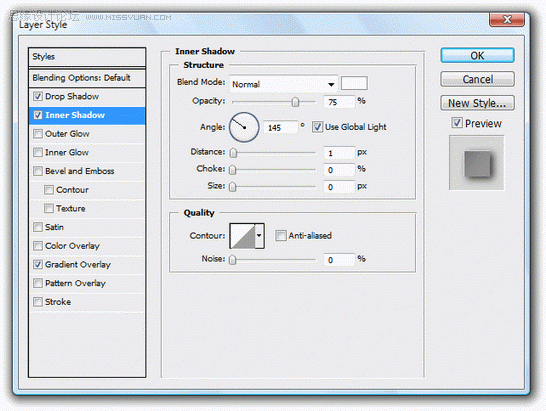
Task: Expand the contour picker arrow
Action: [259, 236]
